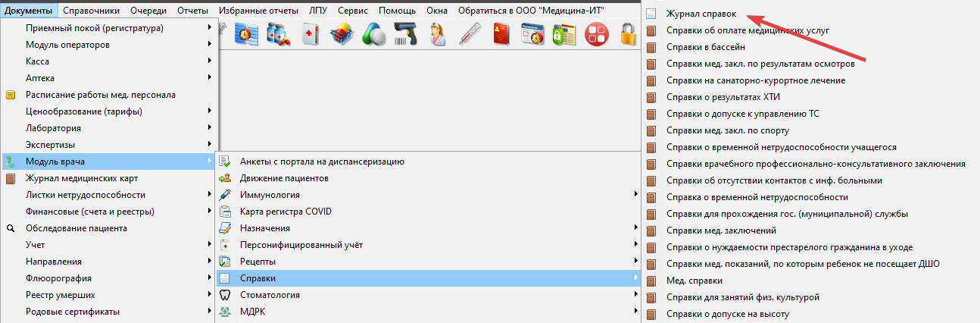Click the red four-squares toolbar icon

pyautogui.click(x=598, y=35)
